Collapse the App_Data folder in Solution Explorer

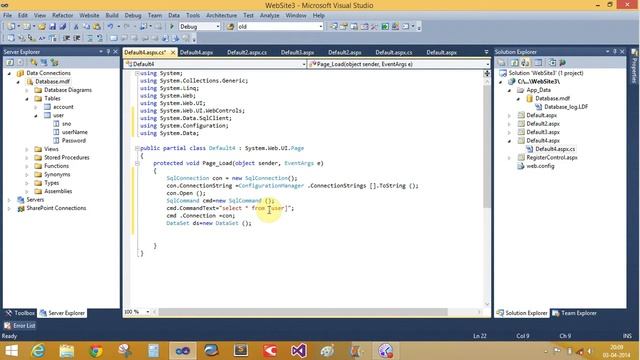[510, 90]
